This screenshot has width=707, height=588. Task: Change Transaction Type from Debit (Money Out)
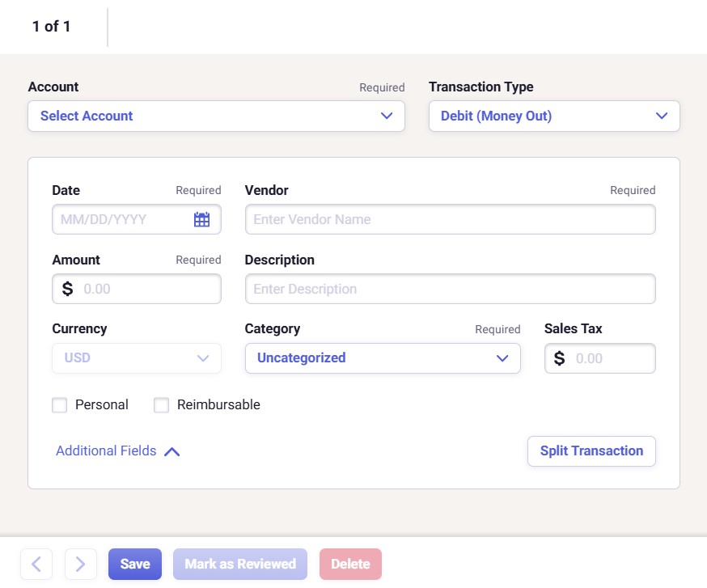tap(553, 116)
